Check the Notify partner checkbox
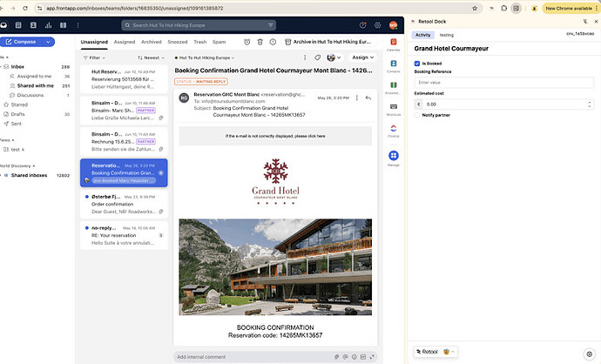 coord(417,115)
